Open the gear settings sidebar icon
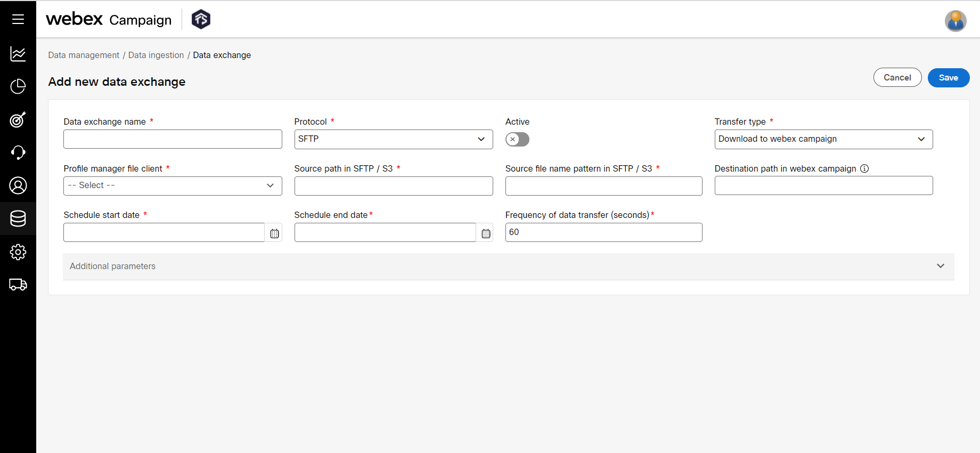The width and height of the screenshot is (980, 453). [18, 252]
